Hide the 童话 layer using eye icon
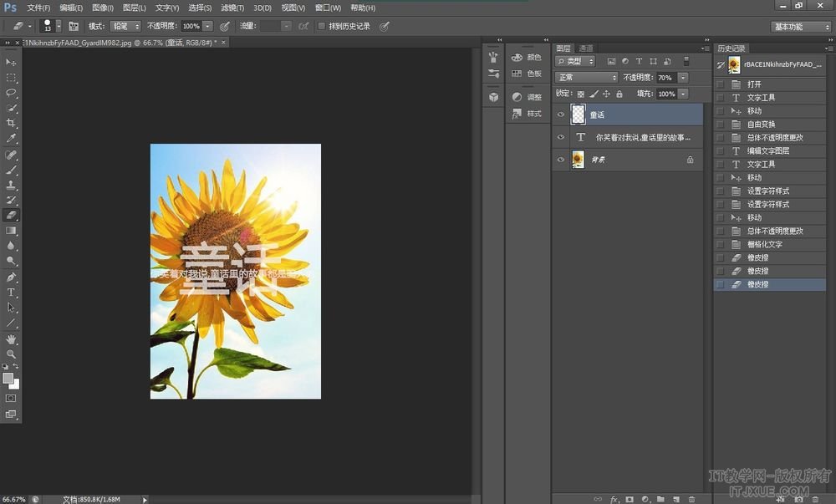 coord(561,115)
